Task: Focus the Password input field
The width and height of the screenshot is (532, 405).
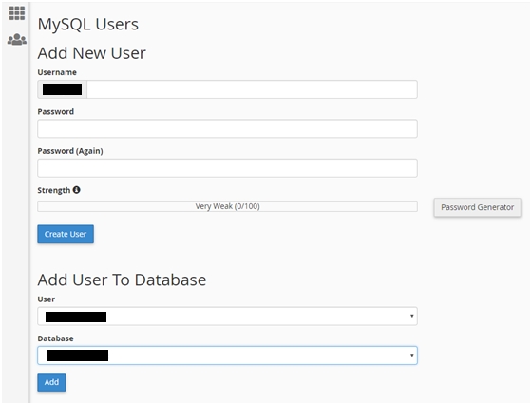Action: tap(227, 128)
